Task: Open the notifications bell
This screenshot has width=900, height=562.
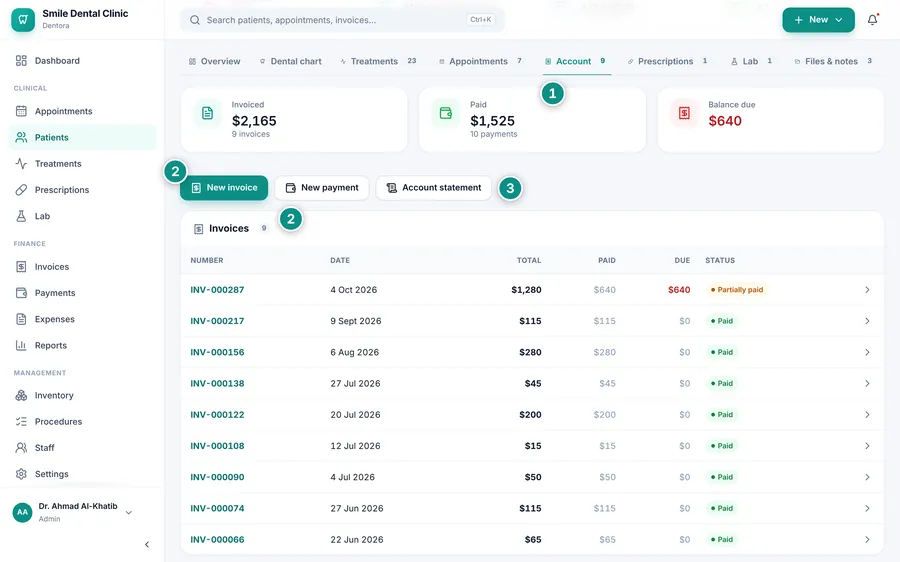Action: pyautogui.click(x=872, y=20)
